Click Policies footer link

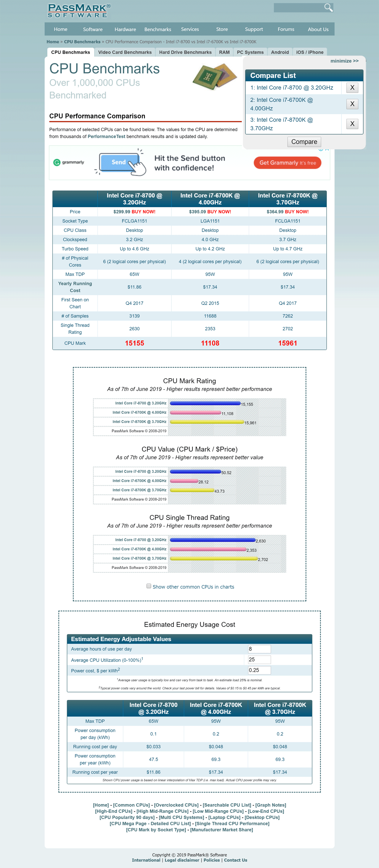tap(212, 860)
